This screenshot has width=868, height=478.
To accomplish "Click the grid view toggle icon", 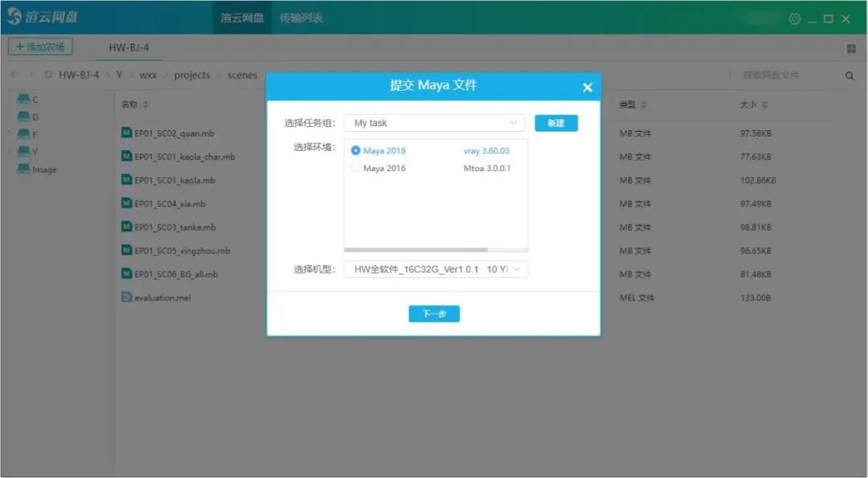I will 850,49.
